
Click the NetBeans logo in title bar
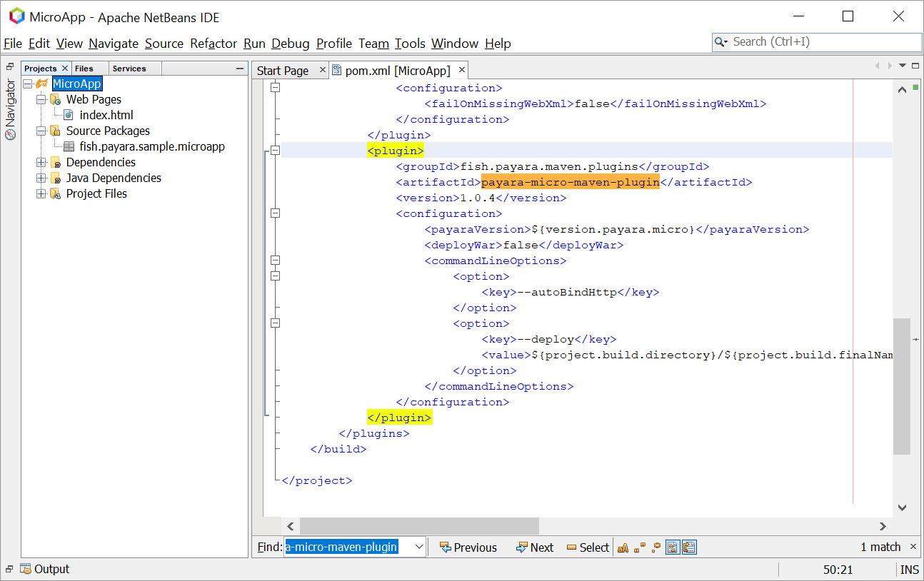(16, 16)
